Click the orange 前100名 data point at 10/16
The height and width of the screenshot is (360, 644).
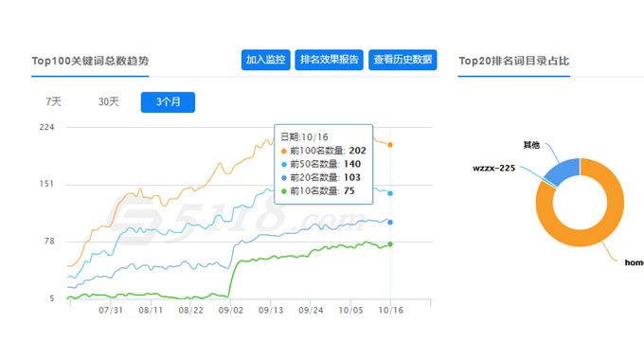[390, 145]
